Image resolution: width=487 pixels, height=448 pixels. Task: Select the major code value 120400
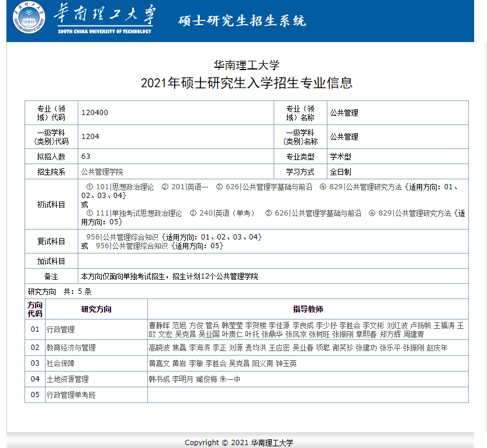95,113
